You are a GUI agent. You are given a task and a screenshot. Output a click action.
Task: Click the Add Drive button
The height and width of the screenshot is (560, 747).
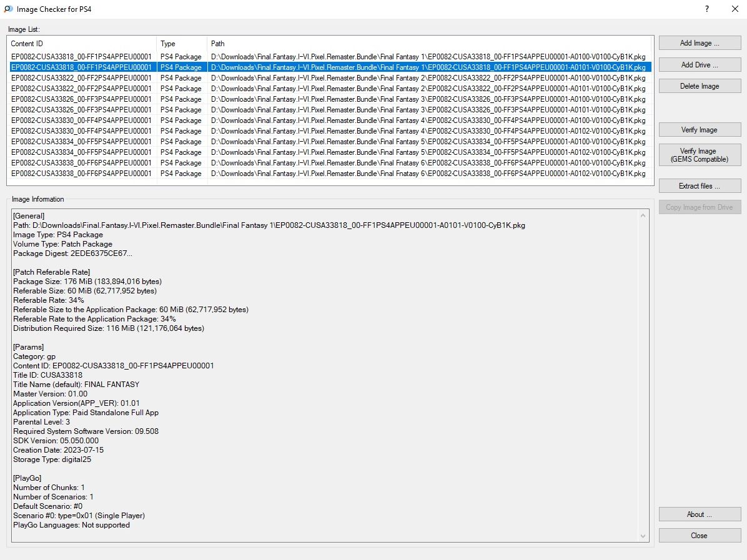point(700,65)
